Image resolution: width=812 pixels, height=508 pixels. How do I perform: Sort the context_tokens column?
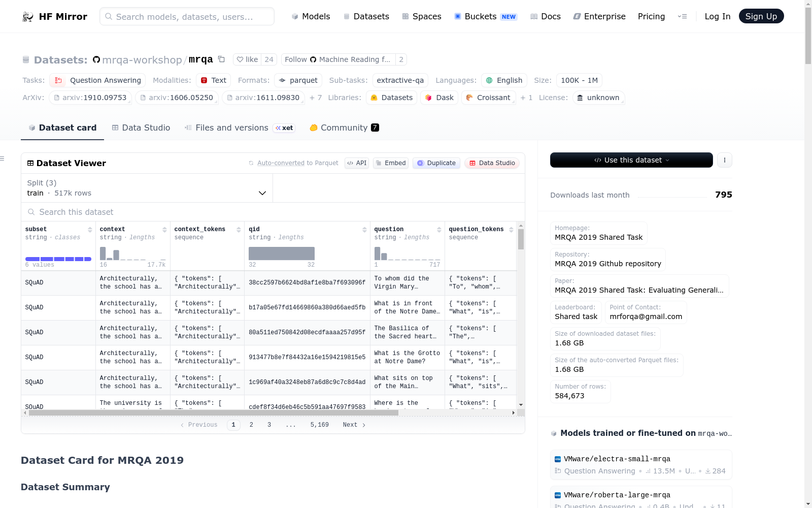239,230
